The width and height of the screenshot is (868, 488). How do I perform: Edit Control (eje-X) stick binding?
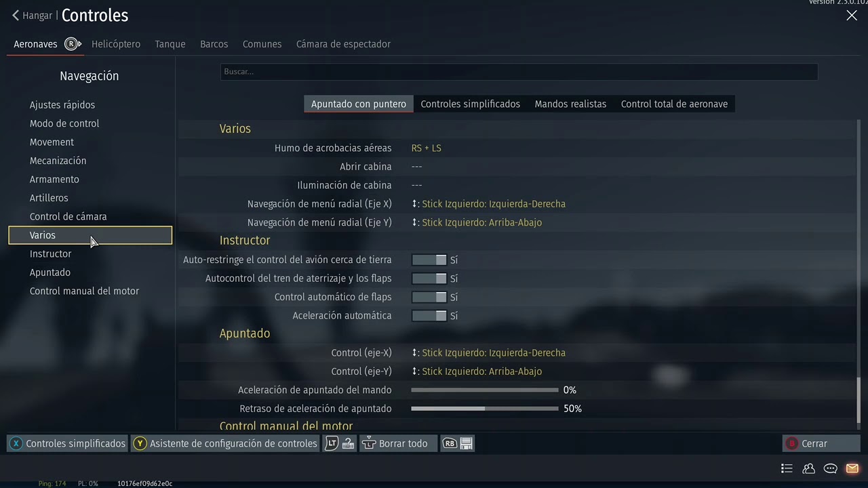489,353
